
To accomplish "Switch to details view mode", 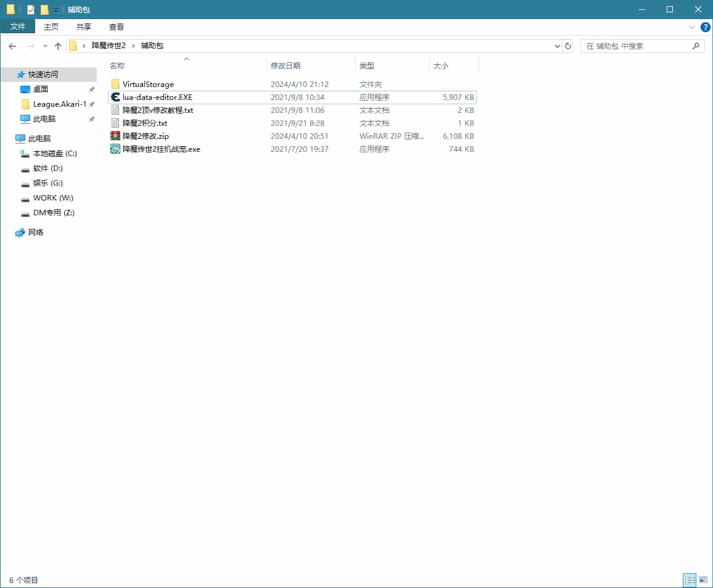I will (x=690, y=580).
